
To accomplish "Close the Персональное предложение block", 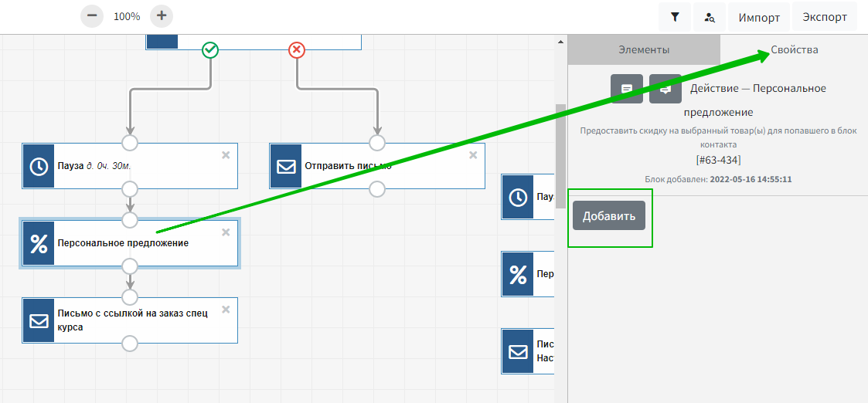I will pyautogui.click(x=226, y=232).
